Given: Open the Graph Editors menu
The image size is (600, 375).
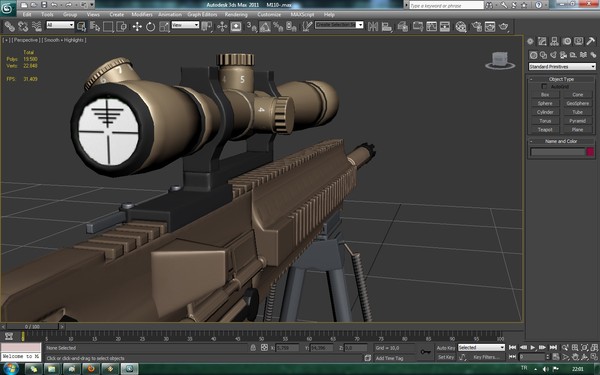Looking at the screenshot, I should pos(202,15).
